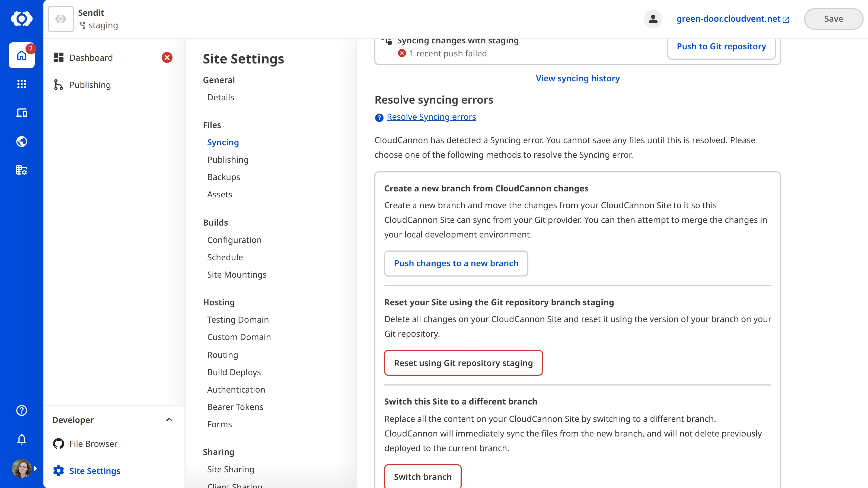Image resolution: width=868 pixels, height=488 pixels.
Task: Click the Save button
Action: point(833,19)
